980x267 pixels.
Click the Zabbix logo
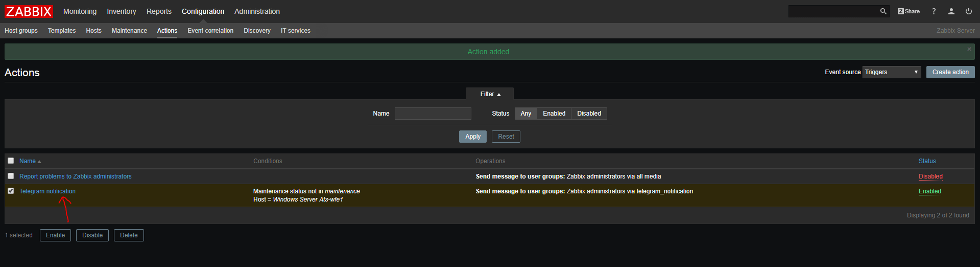(29, 11)
